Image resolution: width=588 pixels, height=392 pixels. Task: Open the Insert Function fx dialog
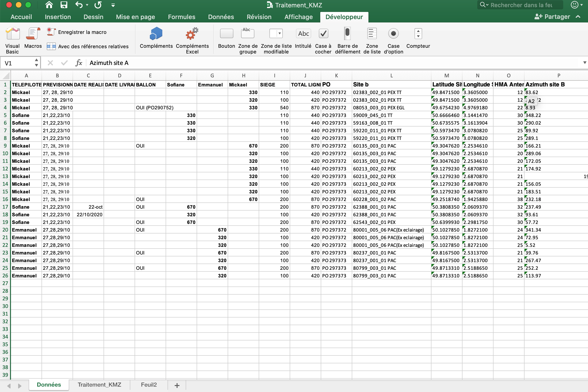tap(79, 63)
